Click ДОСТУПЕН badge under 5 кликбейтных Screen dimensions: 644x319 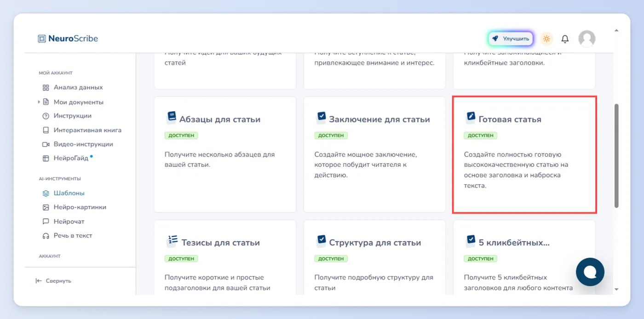tap(481, 259)
